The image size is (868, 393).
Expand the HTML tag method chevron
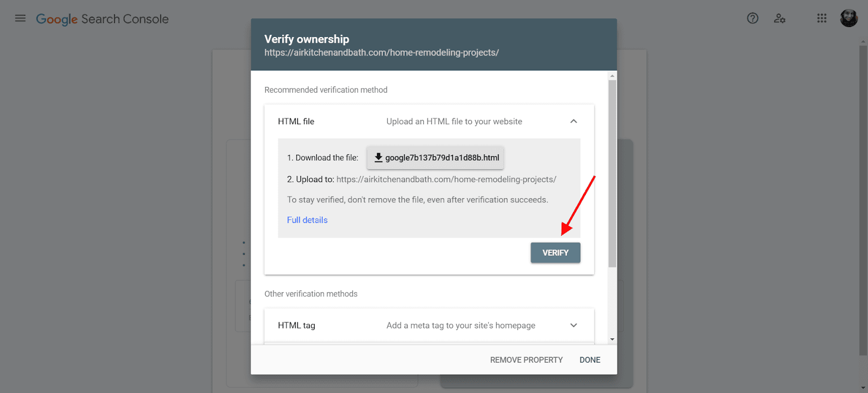[x=573, y=326]
